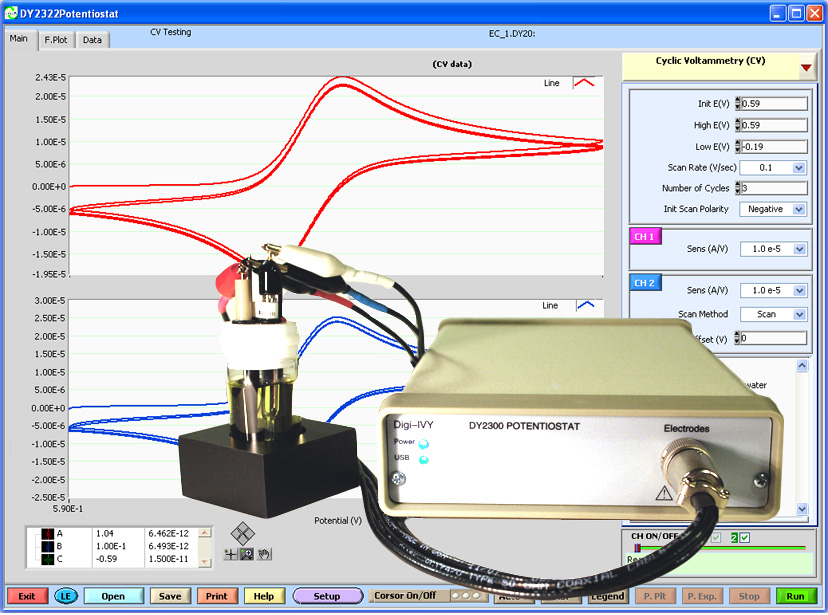The width and height of the screenshot is (828, 615).
Task: Select the zoom magnifier tool
Action: [247, 554]
